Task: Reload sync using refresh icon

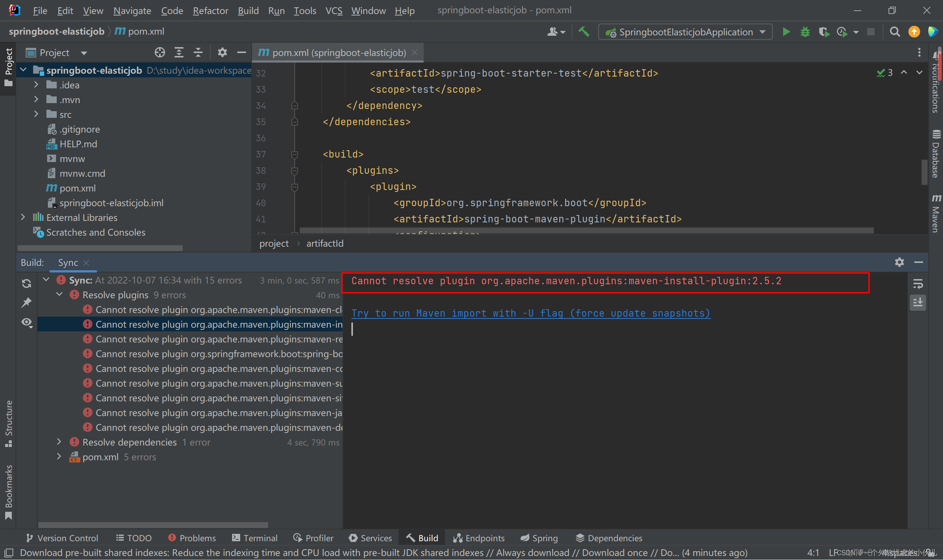Action: click(x=27, y=283)
